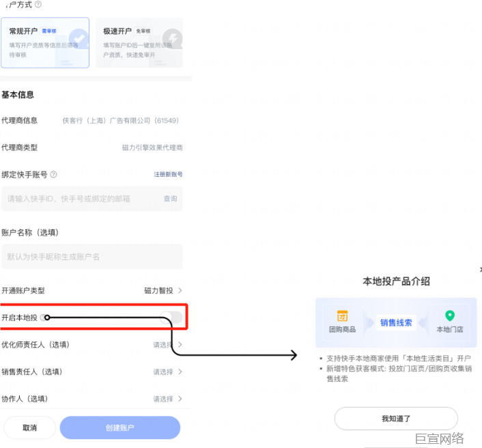This screenshot has height=448, width=482.
Task: Select the 常规开户 account opening card
Action: 45,43
